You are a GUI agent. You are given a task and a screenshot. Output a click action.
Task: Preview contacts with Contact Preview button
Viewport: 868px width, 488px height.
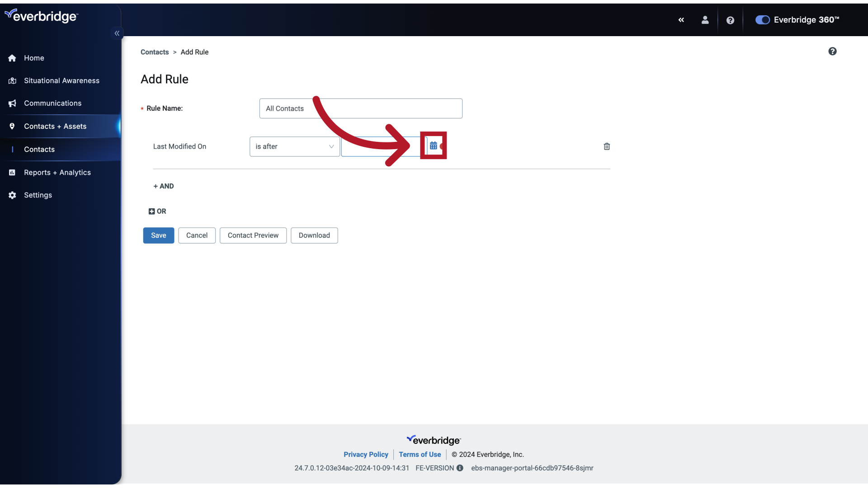pos(253,235)
